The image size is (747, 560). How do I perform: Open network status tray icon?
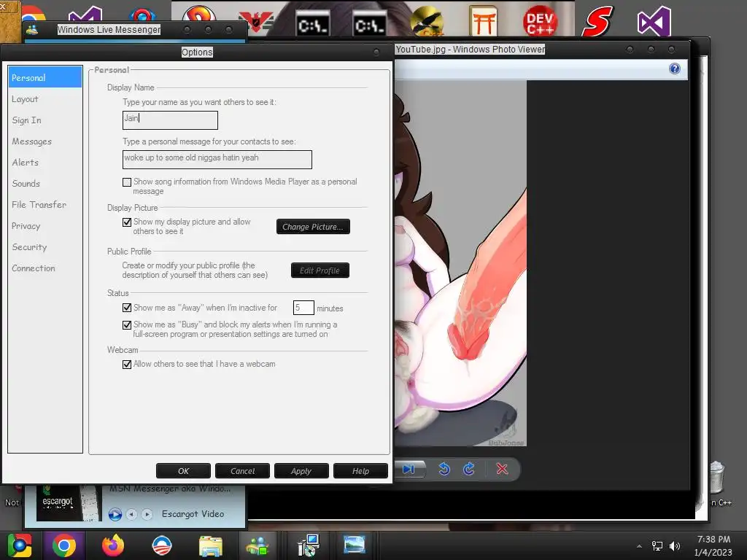[657, 546]
